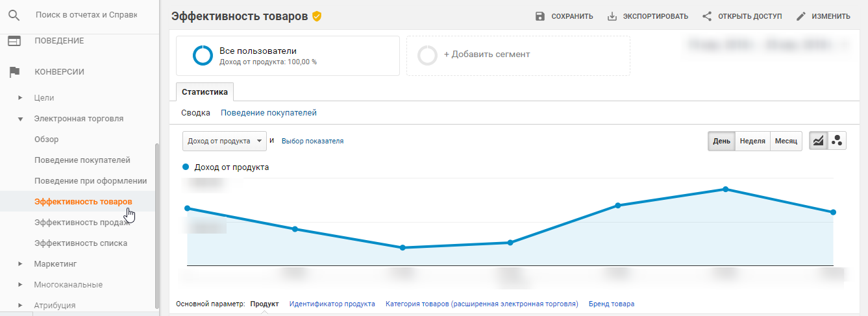Click the Behavior section panel icon
This screenshot has height=316, width=868.
tap(14, 41)
